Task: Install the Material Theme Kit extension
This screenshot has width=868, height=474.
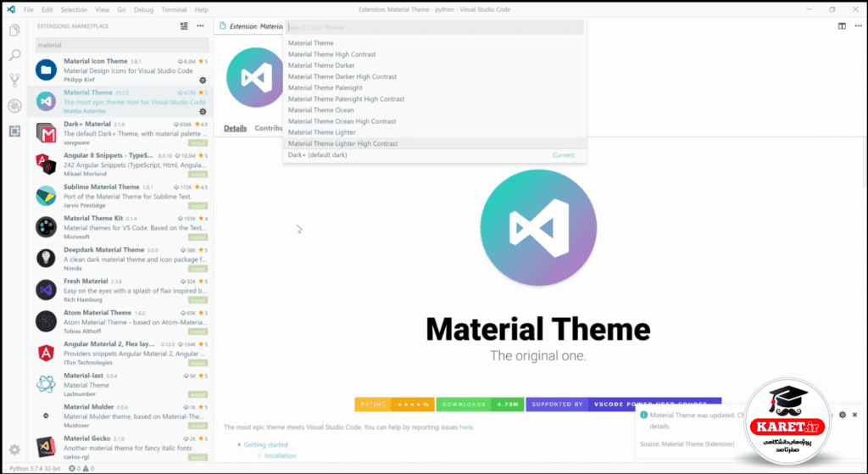Action: click(x=198, y=237)
